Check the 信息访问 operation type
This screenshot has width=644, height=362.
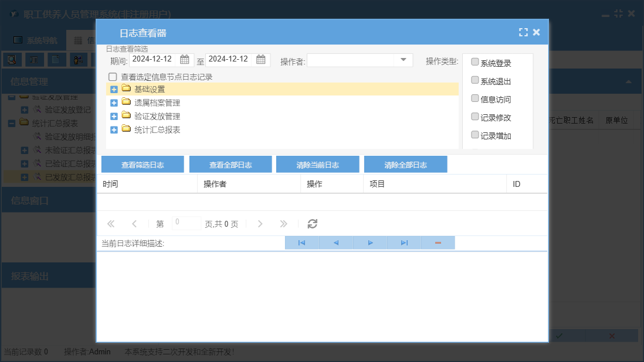(x=475, y=98)
